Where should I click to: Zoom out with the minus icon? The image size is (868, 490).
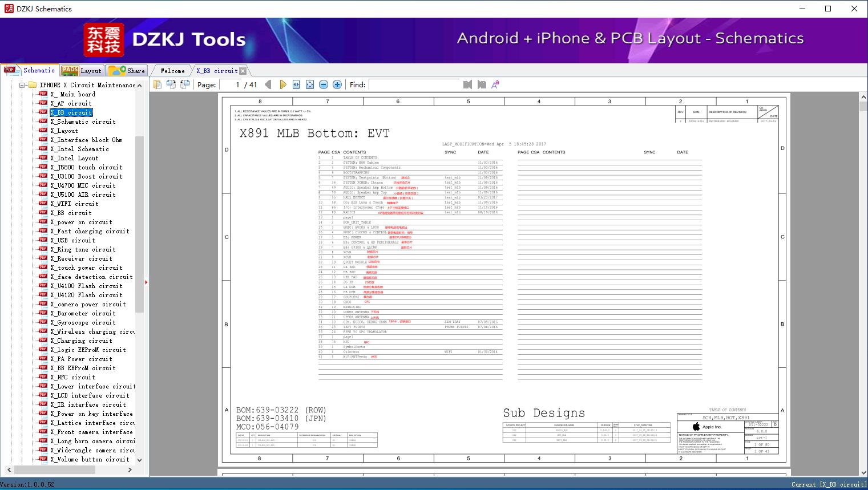[x=324, y=84]
